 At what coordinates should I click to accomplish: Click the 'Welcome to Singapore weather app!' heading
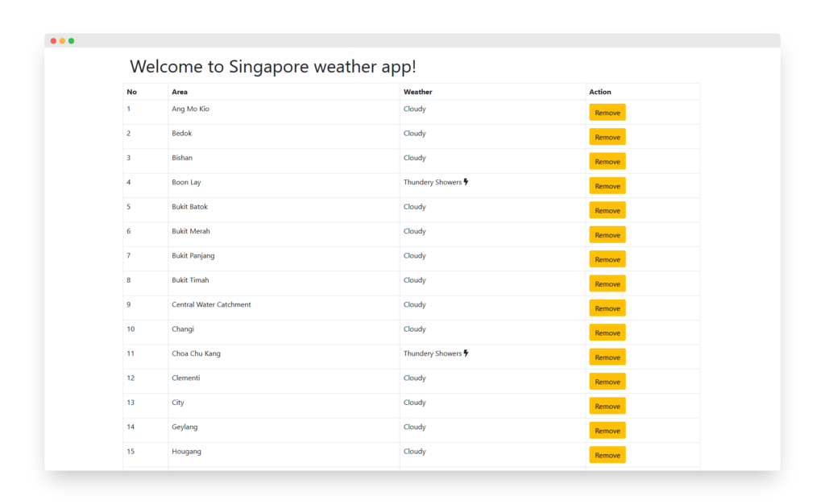click(x=273, y=67)
